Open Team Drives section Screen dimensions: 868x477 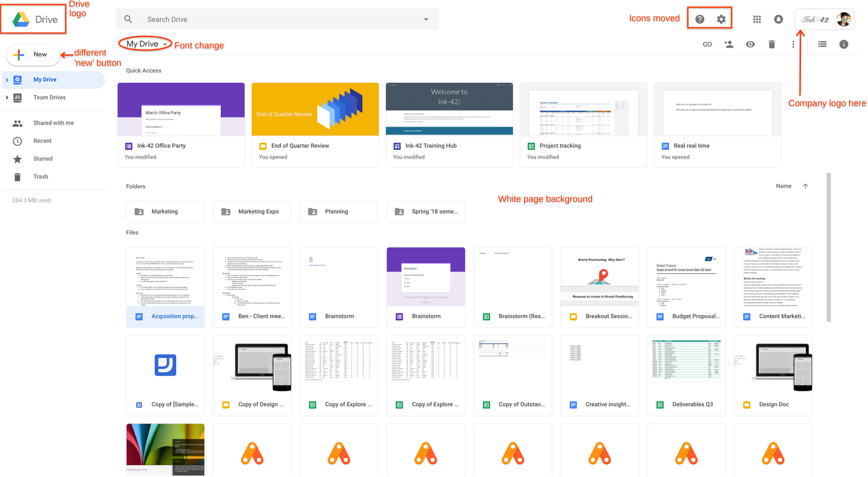(53, 97)
